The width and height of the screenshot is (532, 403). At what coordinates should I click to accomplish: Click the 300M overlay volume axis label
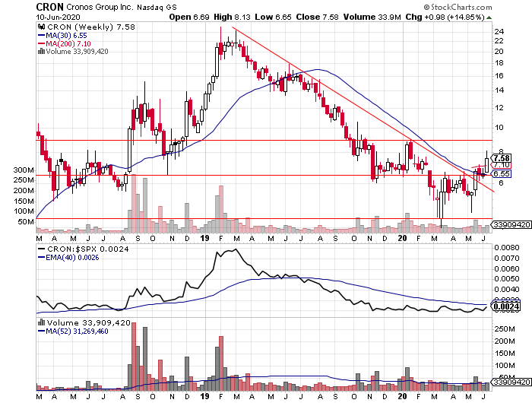coord(24,170)
